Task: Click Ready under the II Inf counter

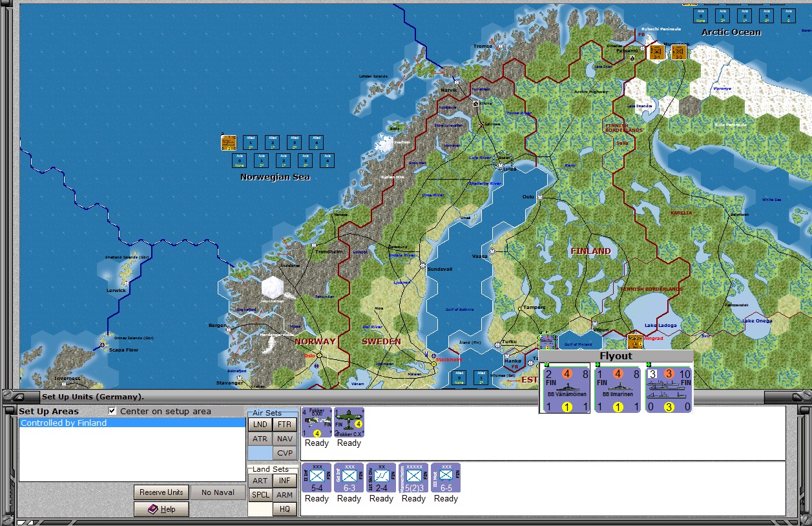Action: coord(317,499)
